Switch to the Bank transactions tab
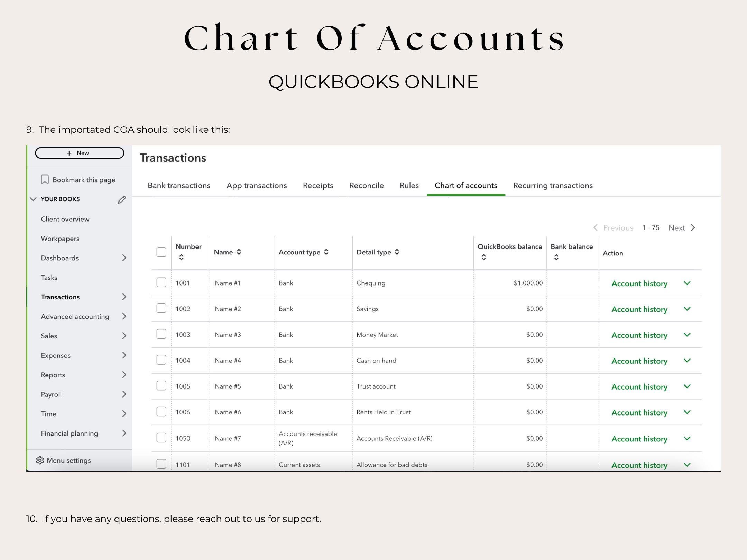This screenshot has height=560, width=747. click(x=179, y=185)
